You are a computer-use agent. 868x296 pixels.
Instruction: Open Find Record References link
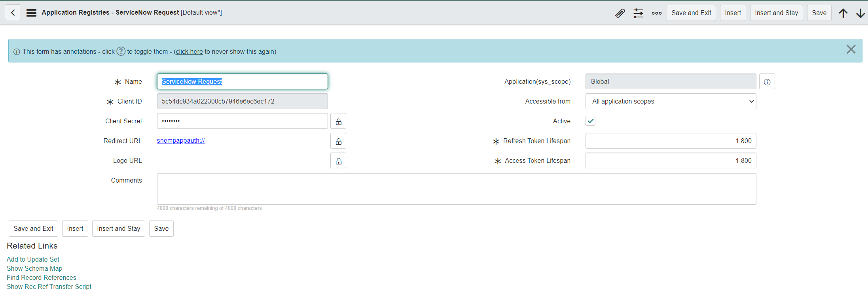click(42, 277)
